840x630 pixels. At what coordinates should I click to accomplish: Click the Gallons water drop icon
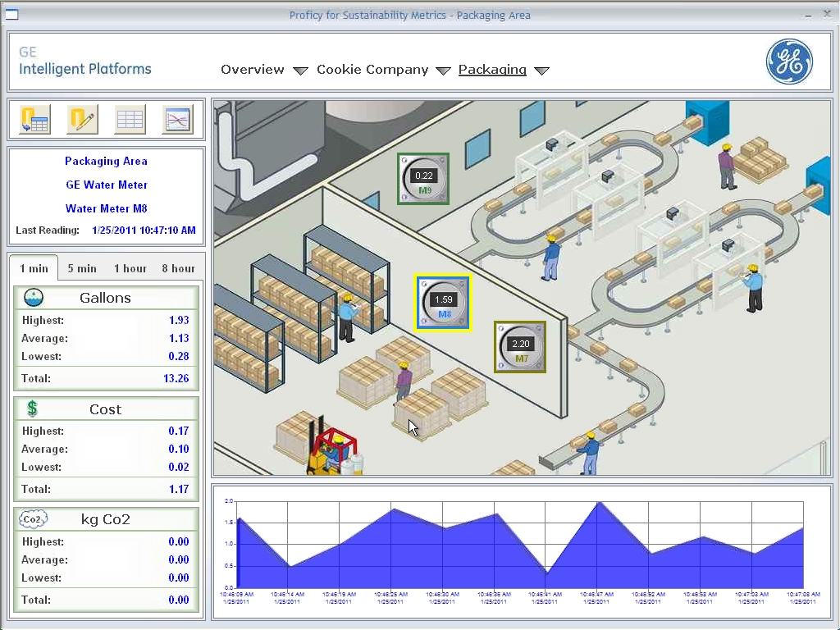click(x=34, y=297)
